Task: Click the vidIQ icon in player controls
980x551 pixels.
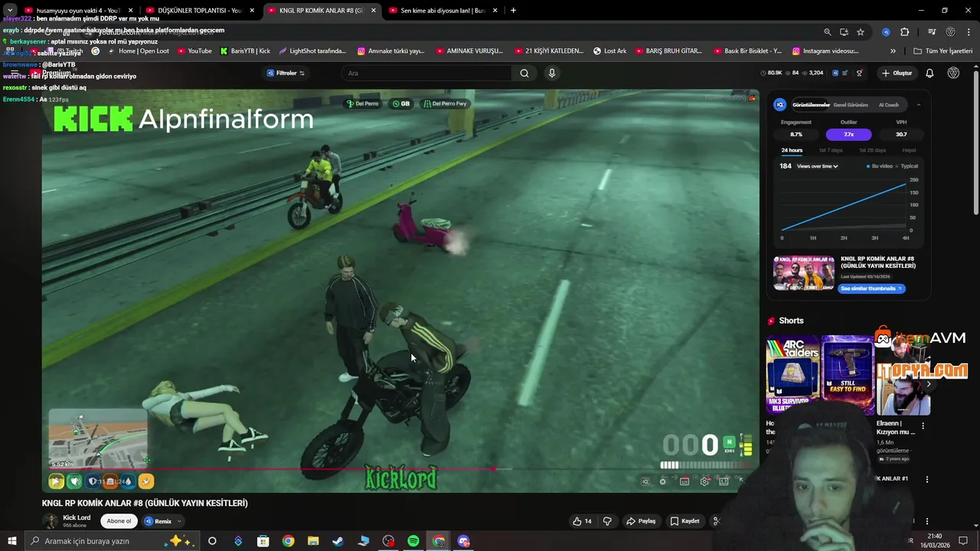Action: point(645,481)
